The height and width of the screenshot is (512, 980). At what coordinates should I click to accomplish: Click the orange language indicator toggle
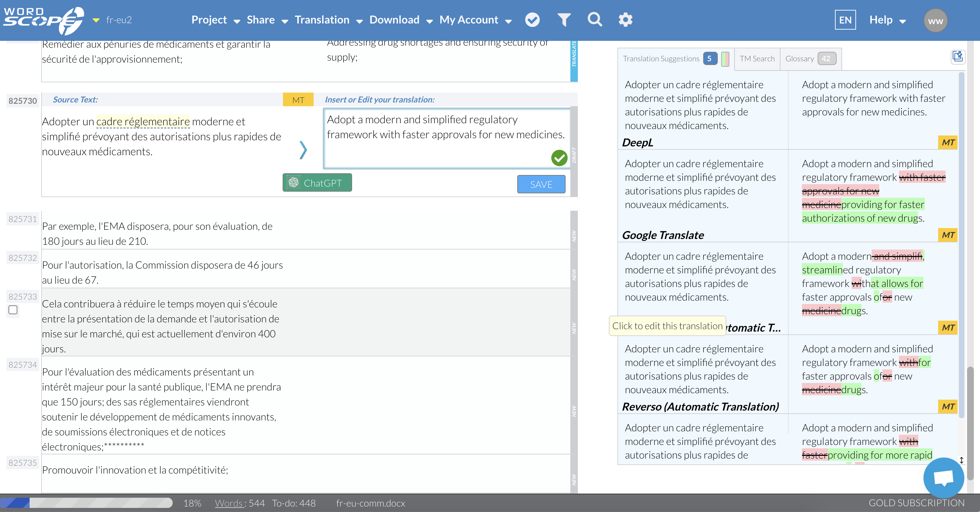click(x=97, y=19)
